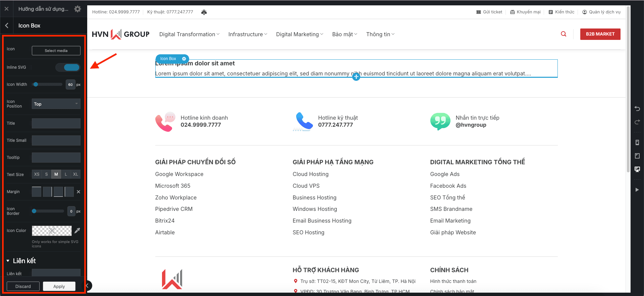The height and width of the screenshot is (296, 644).
Task: Open the site search magnifier
Action: tap(563, 34)
